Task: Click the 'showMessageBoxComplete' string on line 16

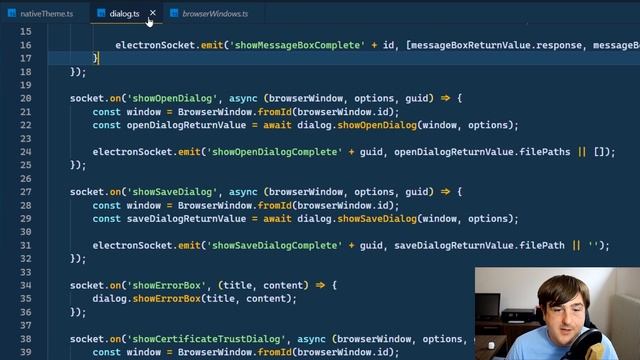Action: (297, 45)
